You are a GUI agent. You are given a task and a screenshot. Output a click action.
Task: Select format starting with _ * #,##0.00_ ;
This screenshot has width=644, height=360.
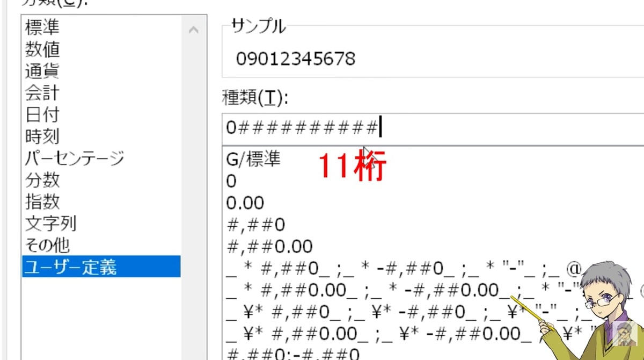pyautogui.click(x=434, y=291)
